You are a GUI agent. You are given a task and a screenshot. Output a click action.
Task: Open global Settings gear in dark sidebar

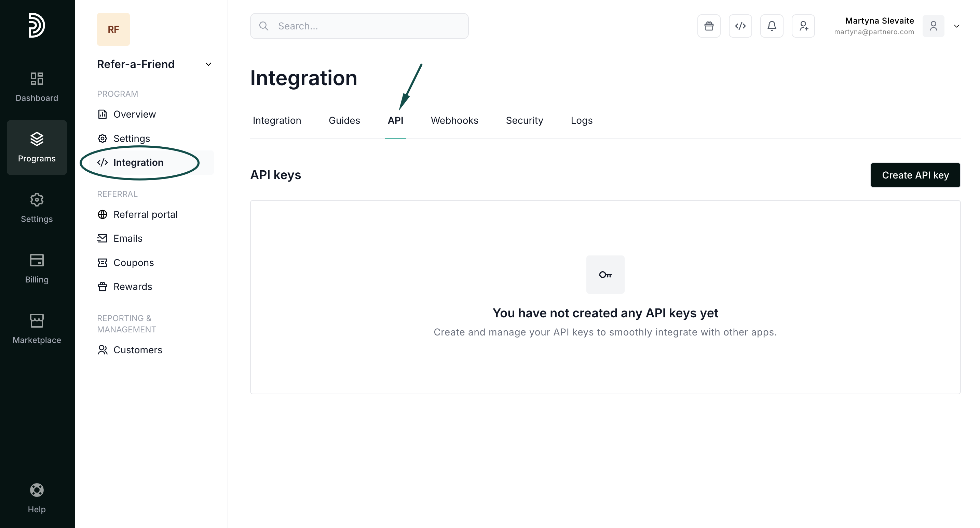(x=37, y=208)
